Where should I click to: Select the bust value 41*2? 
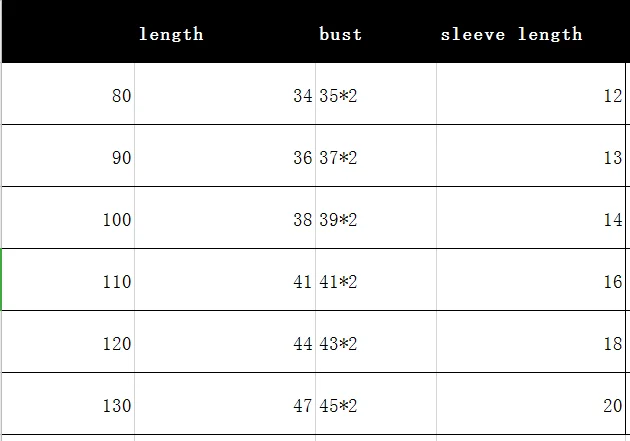pos(376,280)
